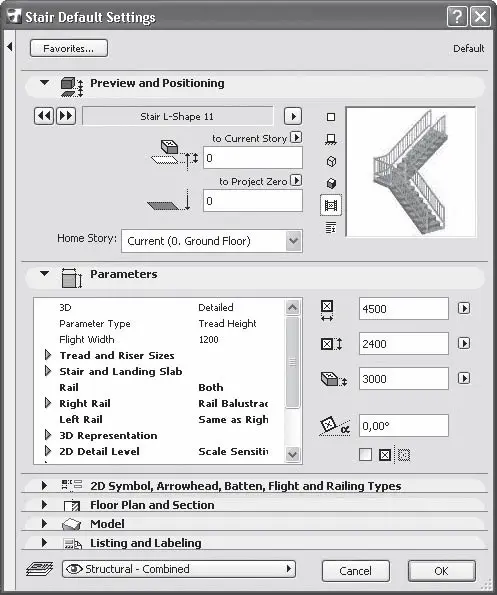Select the previous stair library part arrow
This screenshot has height=595, width=497.
coord(44,116)
